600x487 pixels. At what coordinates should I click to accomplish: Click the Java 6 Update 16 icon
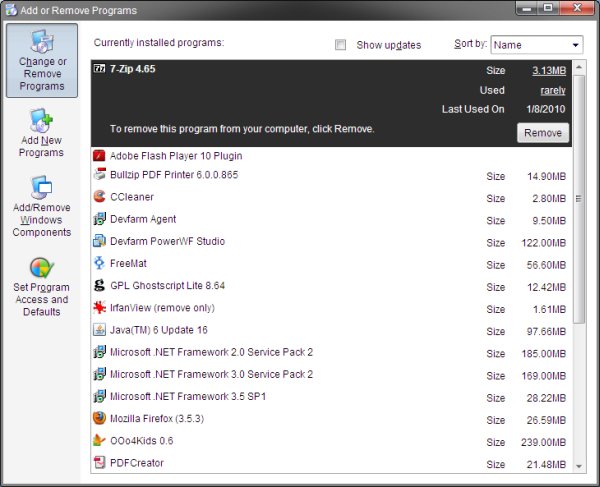[99, 330]
